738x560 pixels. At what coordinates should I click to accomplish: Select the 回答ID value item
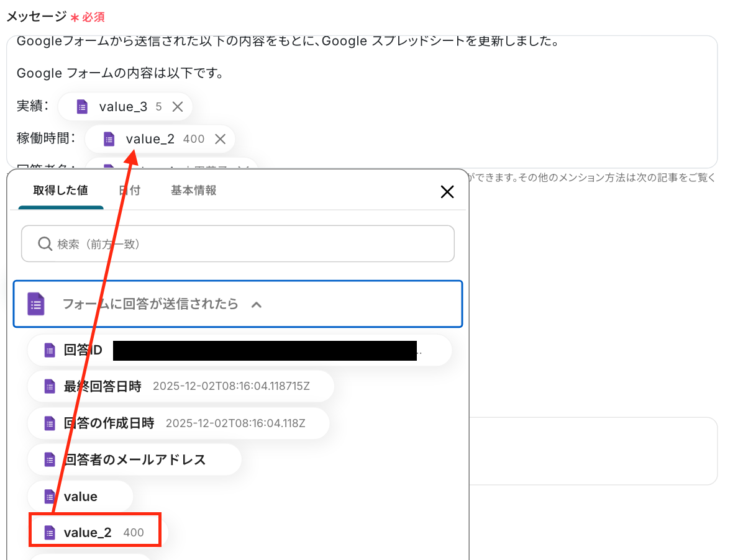[x=240, y=350]
